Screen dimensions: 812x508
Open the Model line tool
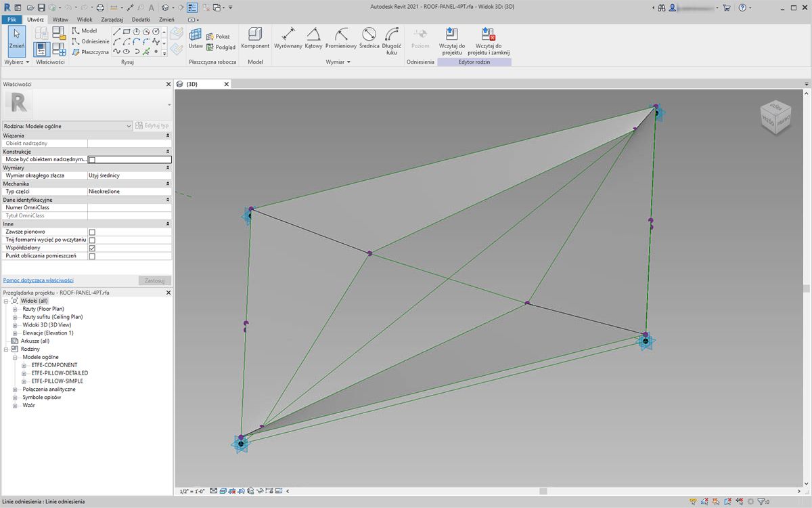(85, 31)
